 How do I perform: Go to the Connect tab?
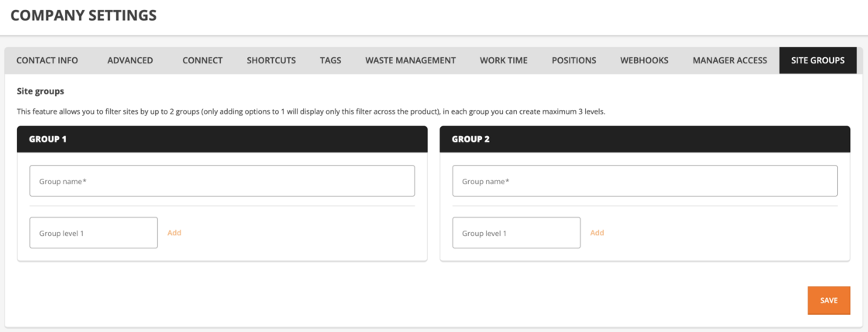[x=202, y=61]
